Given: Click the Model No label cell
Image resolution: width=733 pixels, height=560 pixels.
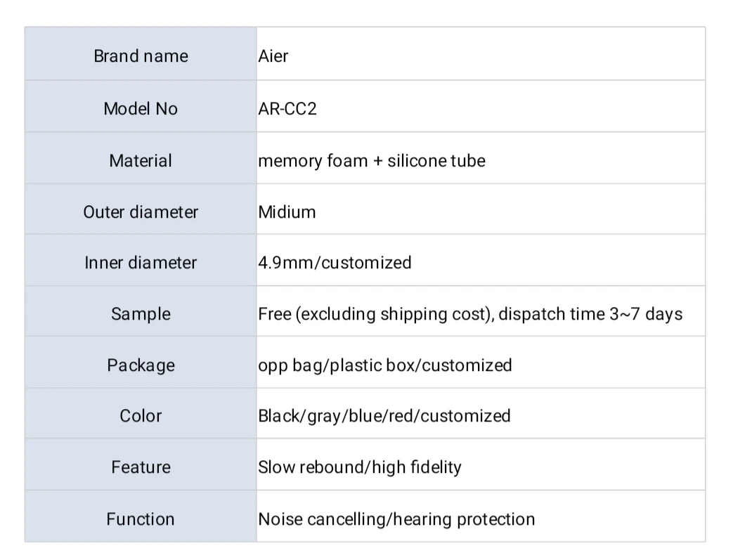Looking at the screenshot, I should tap(141, 107).
